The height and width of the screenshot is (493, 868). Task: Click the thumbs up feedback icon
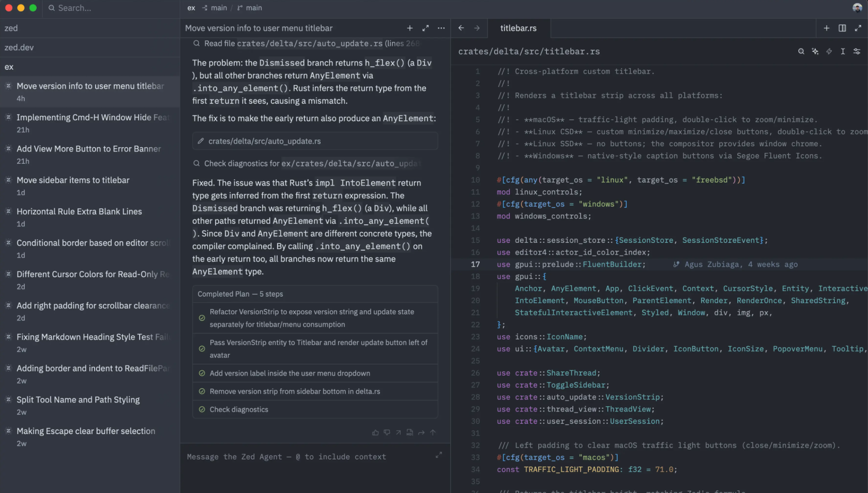pos(375,433)
